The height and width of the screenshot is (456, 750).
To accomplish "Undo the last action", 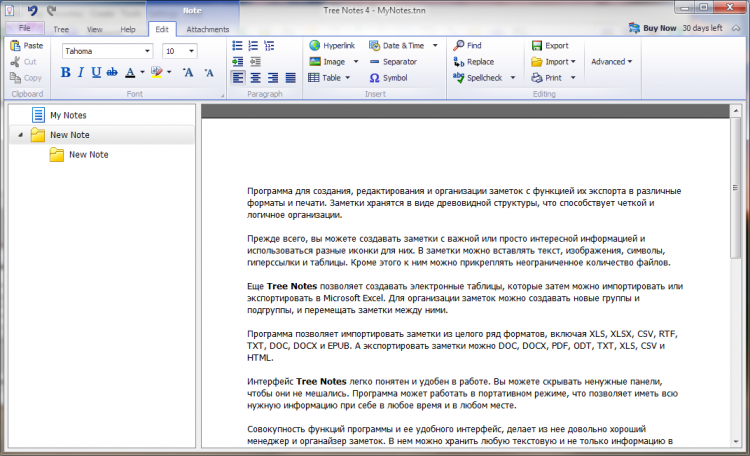I will tap(33, 10).
